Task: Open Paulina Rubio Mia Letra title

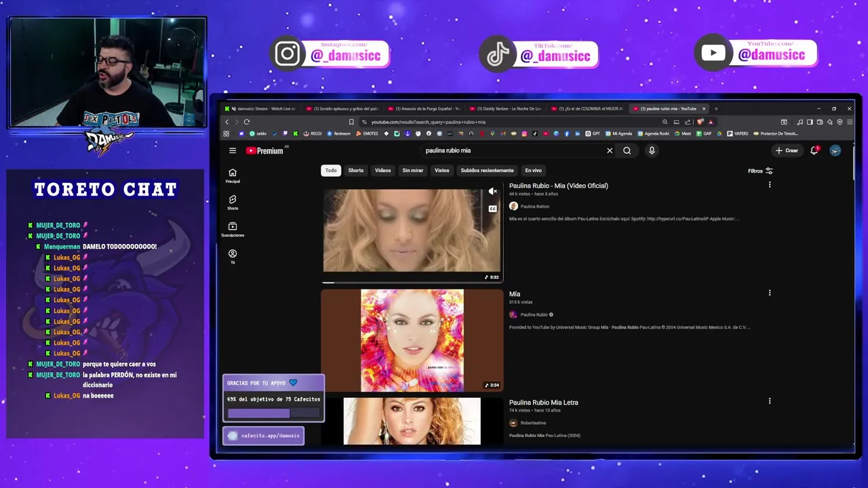Action: click(544, 403)
